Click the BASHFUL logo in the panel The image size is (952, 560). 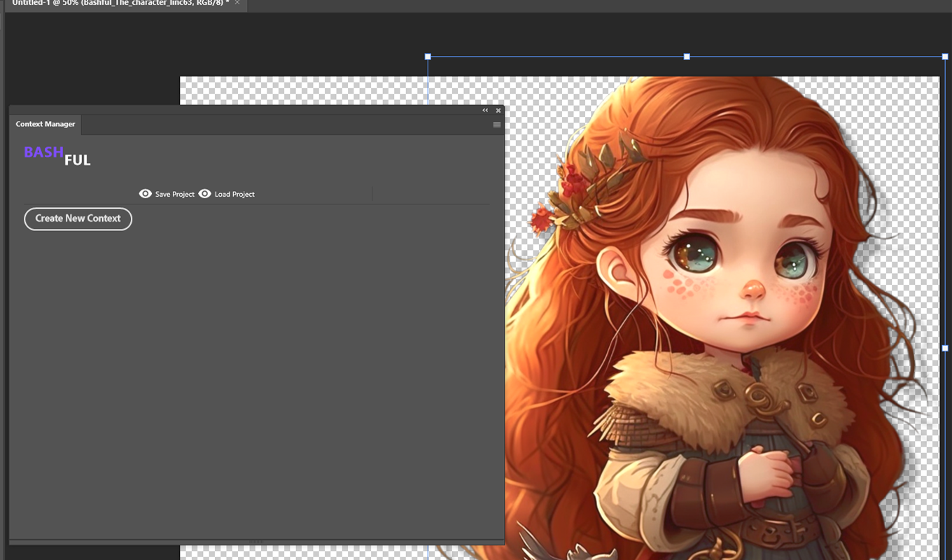57,155
